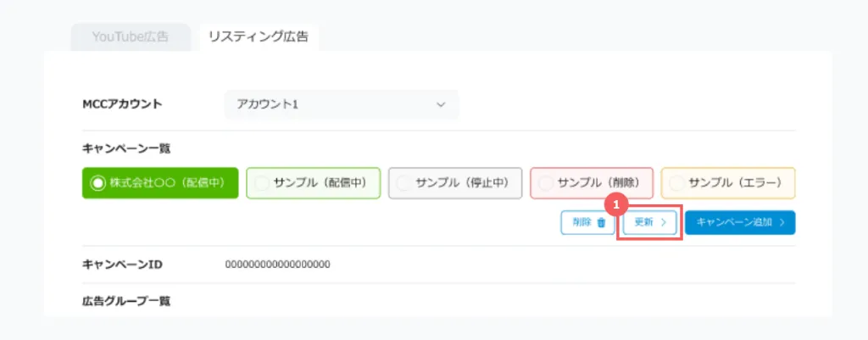Screen dimensions: 868x340
Task: Click the campaign ID value 000000000000000000
Action: [x=278, y=265]
